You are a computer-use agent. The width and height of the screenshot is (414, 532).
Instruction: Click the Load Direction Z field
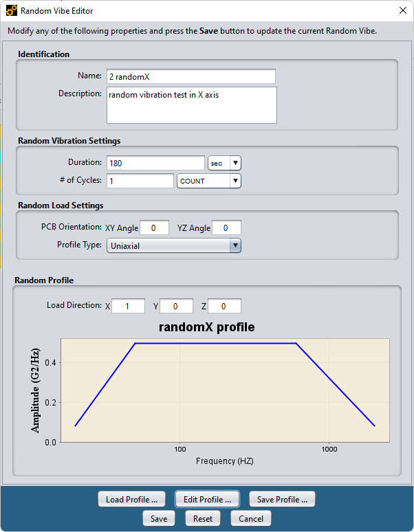coord(224,306)
